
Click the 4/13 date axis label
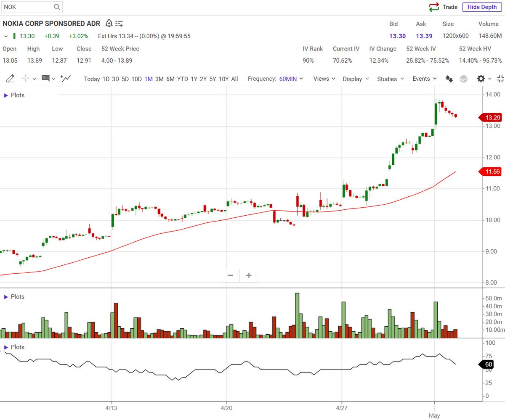[111, 408]
